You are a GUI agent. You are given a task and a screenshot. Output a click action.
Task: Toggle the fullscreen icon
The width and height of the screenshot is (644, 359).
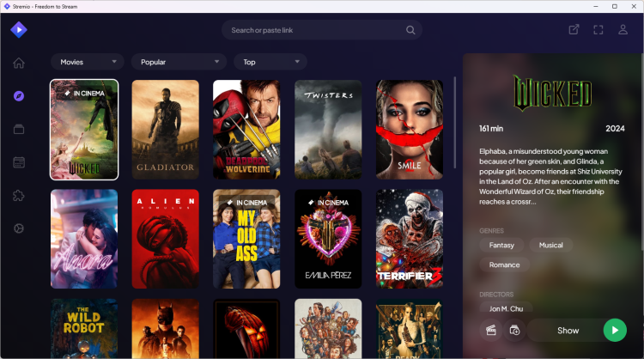pyautogui.click(x=598, y=29)
